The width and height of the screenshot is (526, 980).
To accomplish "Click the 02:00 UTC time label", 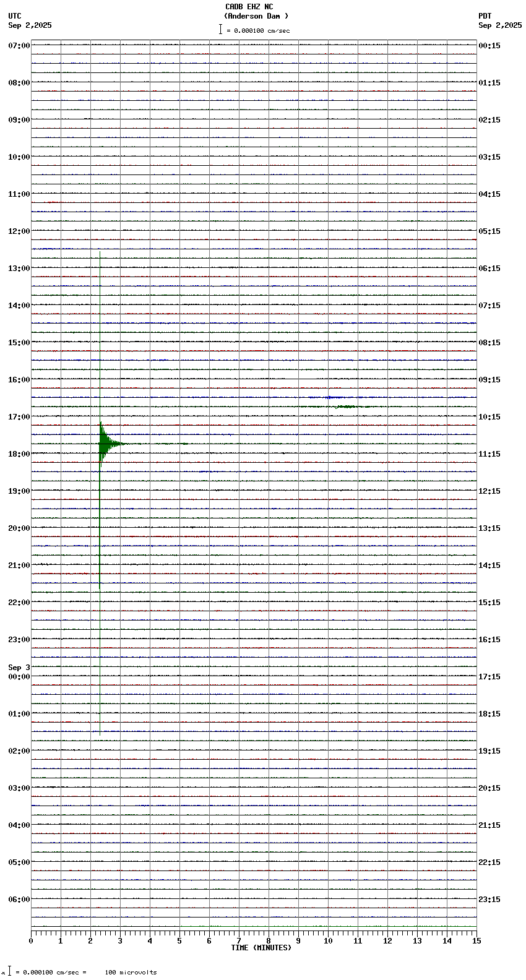I will pyautogui.click(x=19, y=751).
